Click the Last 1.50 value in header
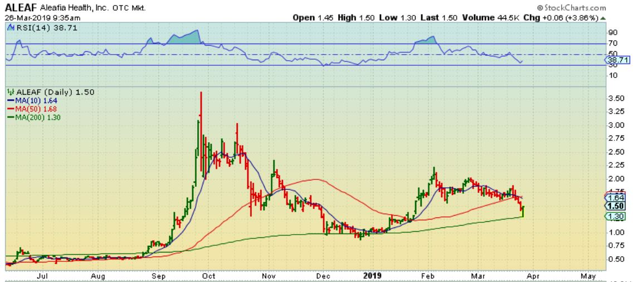 point(440,18)
